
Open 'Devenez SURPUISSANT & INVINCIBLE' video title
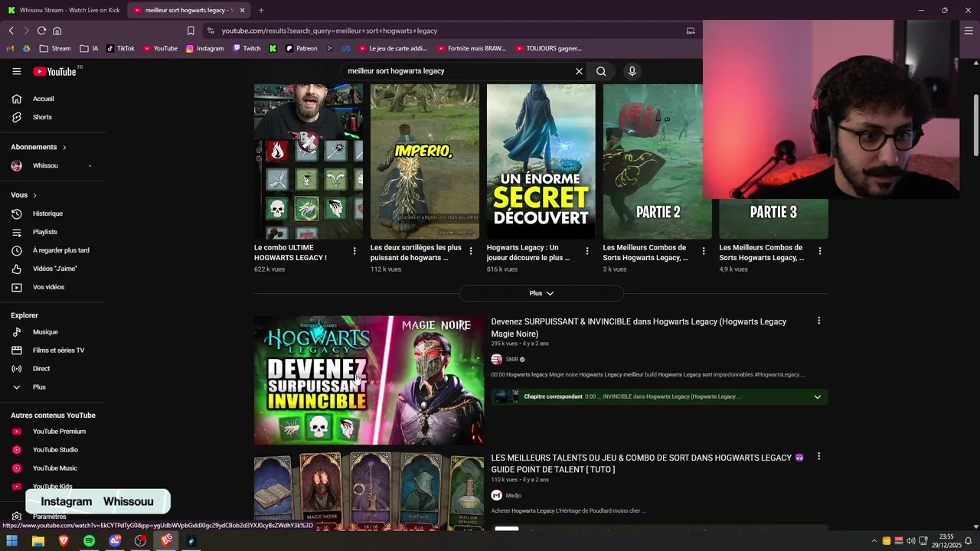pos(639,328)
